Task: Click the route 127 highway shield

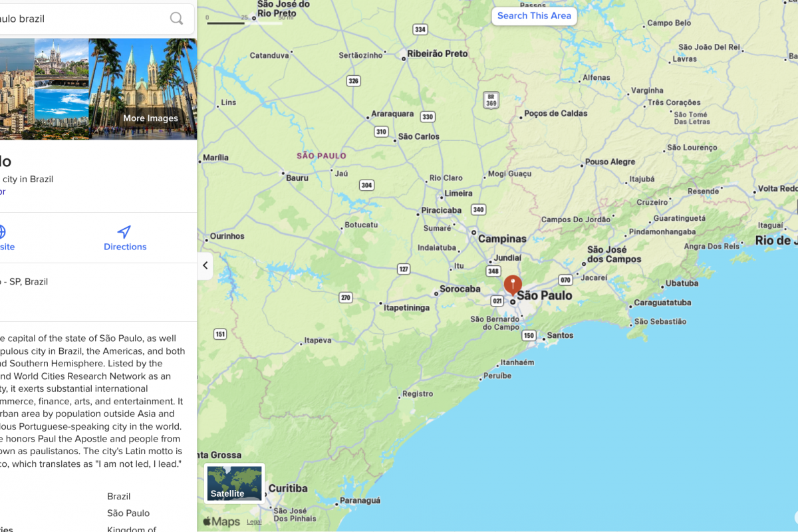Action: [404, 269]
